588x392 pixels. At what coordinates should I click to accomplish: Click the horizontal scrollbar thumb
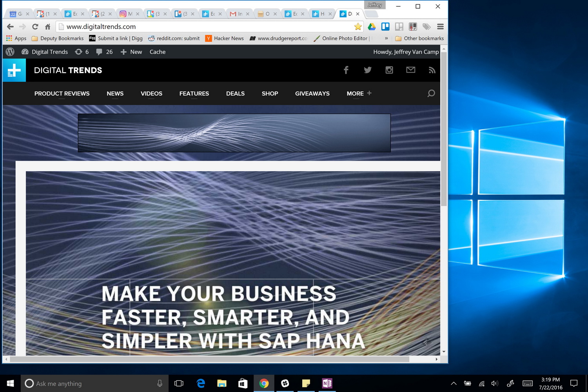[x=209, y=359]
